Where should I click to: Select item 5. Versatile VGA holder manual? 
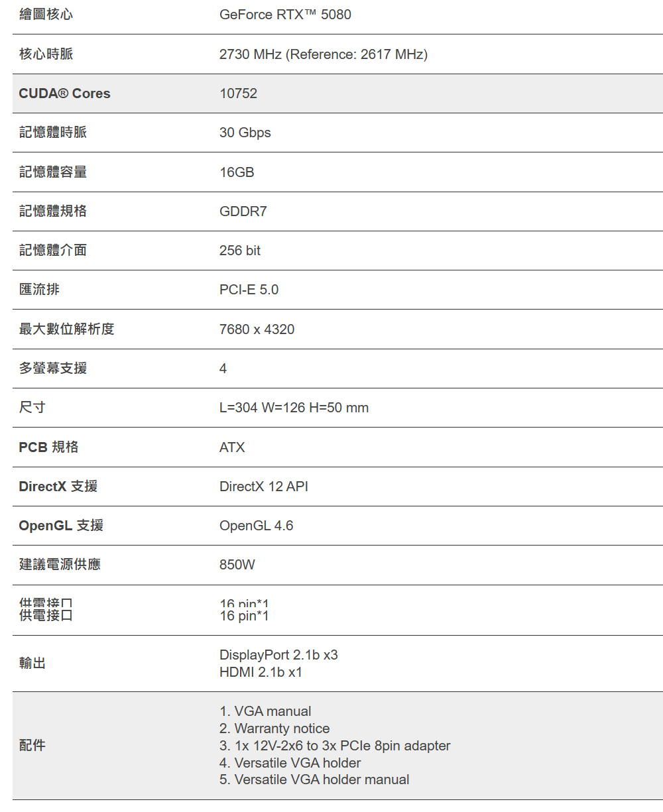314,780
